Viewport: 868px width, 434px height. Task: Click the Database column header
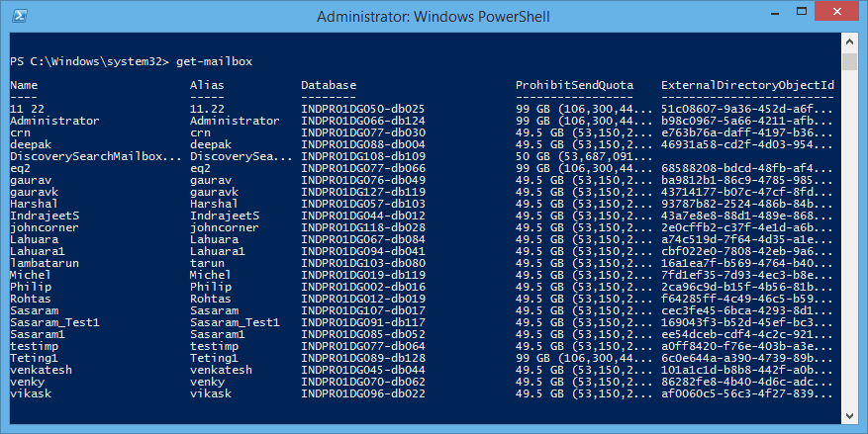coord(329,86)
